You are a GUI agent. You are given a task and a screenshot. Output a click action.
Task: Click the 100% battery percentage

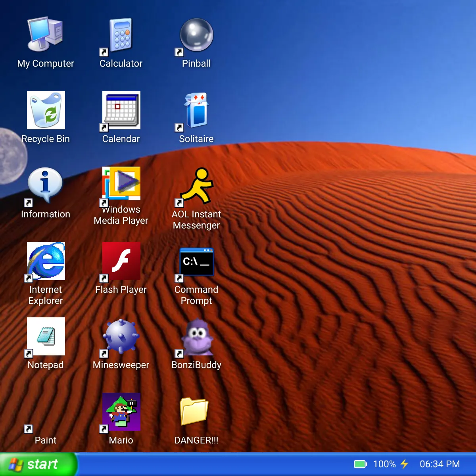click(384, 464)
